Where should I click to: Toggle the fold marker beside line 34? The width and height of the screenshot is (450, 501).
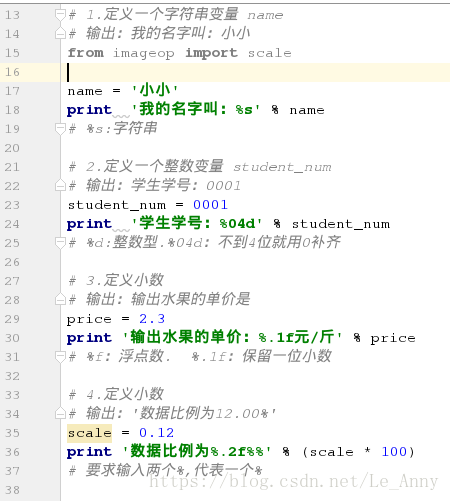click(x=60, y=414)
